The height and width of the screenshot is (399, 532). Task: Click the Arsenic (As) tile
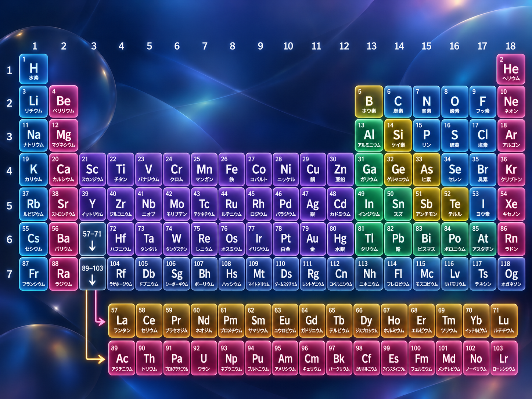[x=426, y=169]
